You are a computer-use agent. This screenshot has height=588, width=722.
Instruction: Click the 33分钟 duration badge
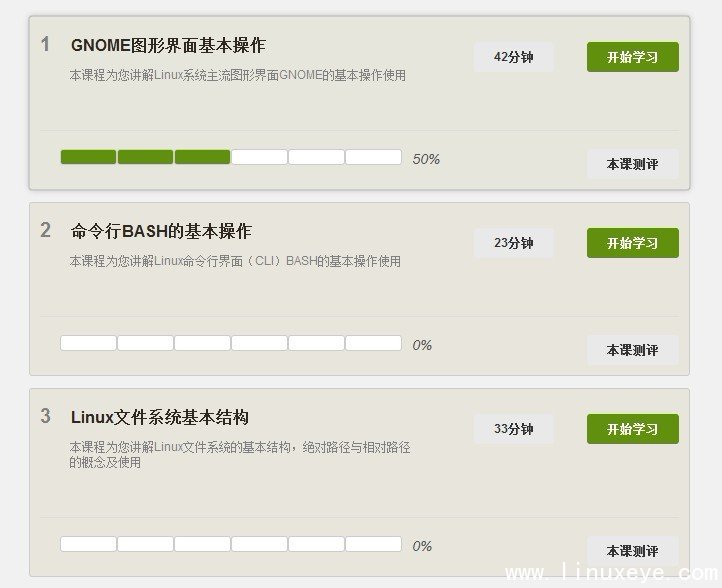(x=514, y=429)
